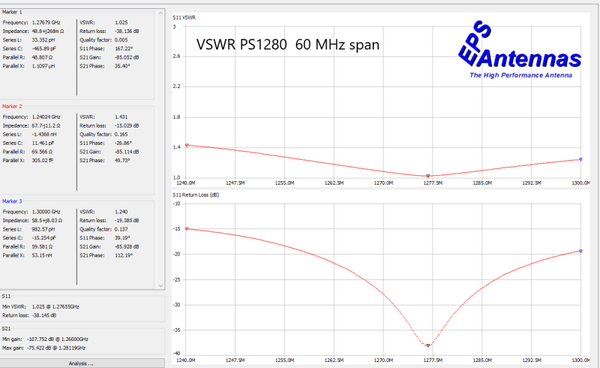The height and width of the screenshot is (368, 600).
Task: Click Marker 2 VSWR value '1.431'
Action: coord(121,117)
